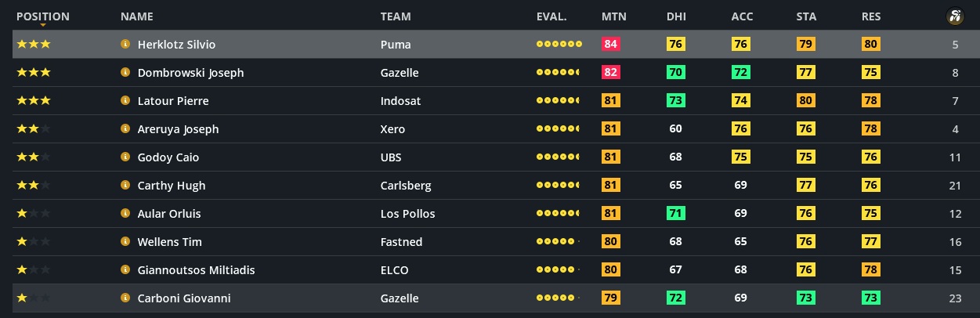Sort by the POSITION column header
The height and width of the screenshot is (318, 980).
[x=42, y=16]
